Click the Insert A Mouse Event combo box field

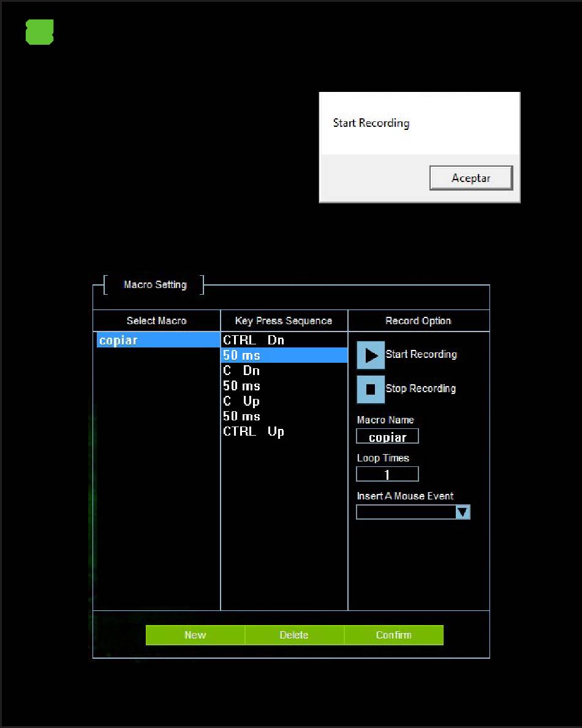pos(406,512)
